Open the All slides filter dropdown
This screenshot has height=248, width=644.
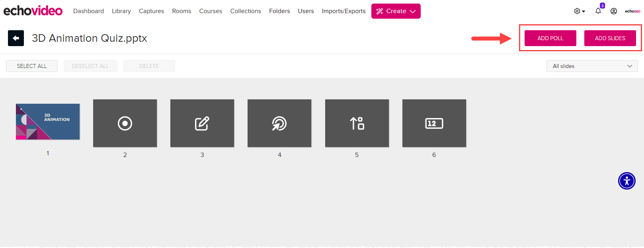pos(592,66)
